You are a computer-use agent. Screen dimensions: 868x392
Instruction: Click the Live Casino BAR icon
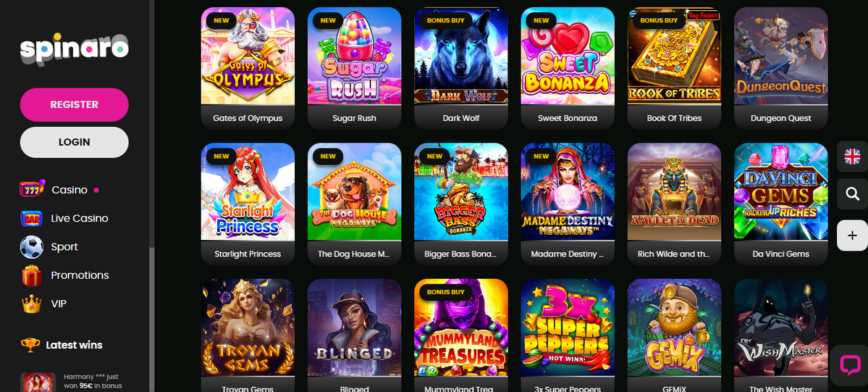click(32, 218)
